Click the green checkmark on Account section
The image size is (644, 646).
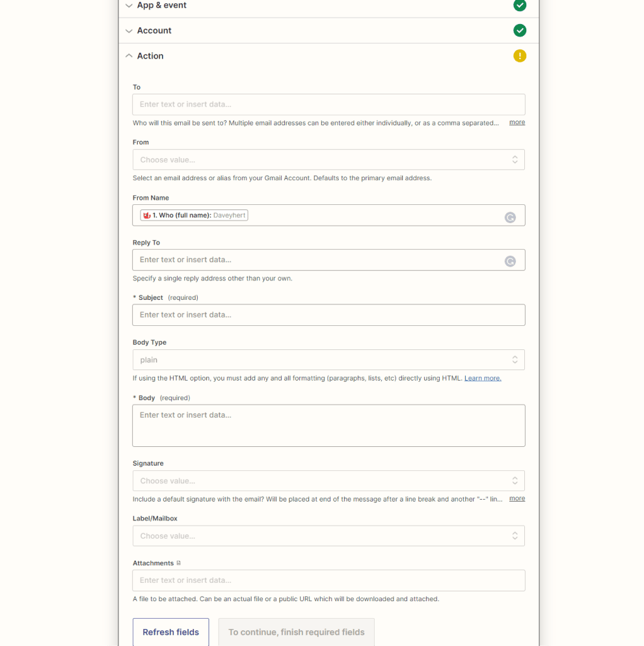click(x=520, y=30)
